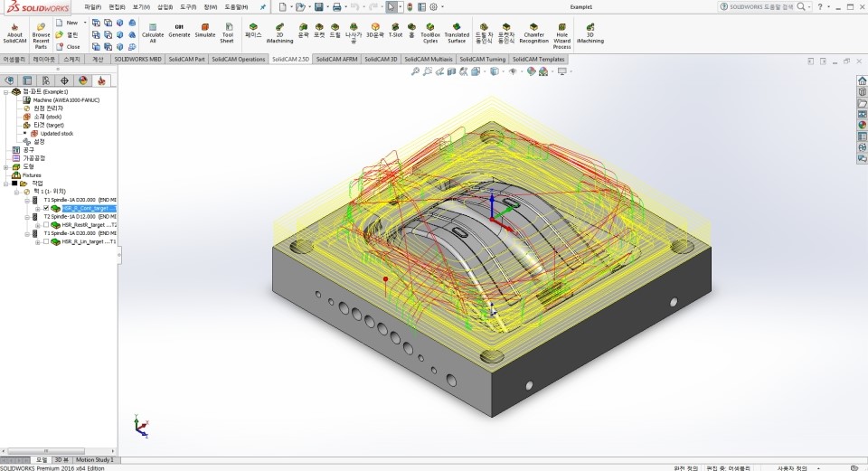
Task: Collapse the T2 Spindle-1A D12.000 tool node
Action: [26, 217]
